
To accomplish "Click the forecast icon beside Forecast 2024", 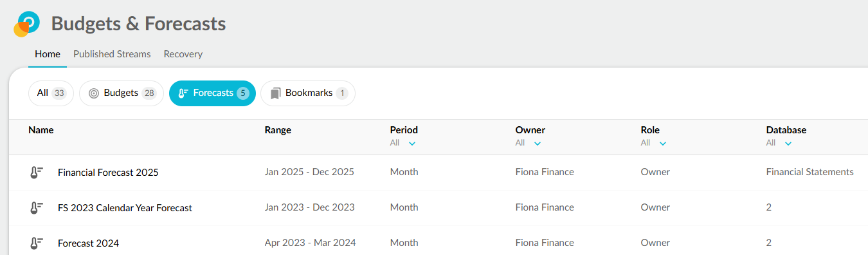I will tap(37, 243).
